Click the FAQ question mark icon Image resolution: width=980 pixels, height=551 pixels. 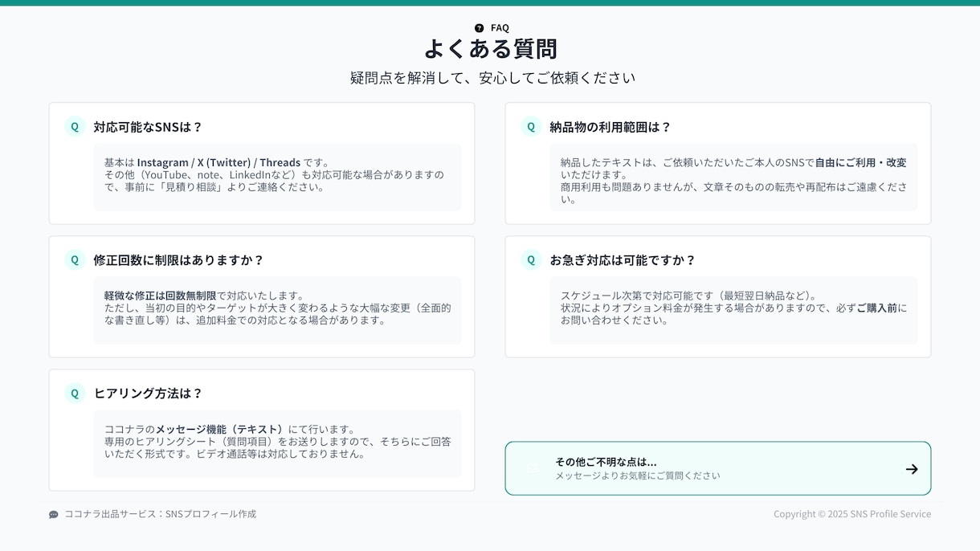point(480,27)
